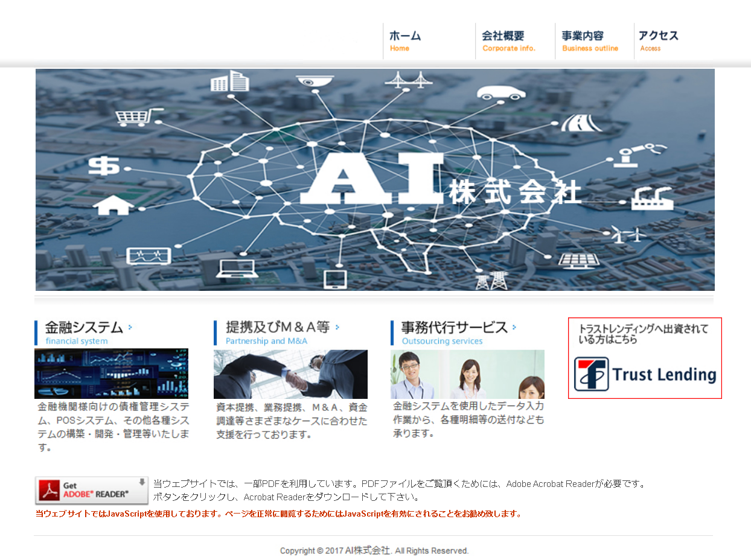Click the office building icon in banner
This screenshot has width=751, height=560.
[229, 81]
